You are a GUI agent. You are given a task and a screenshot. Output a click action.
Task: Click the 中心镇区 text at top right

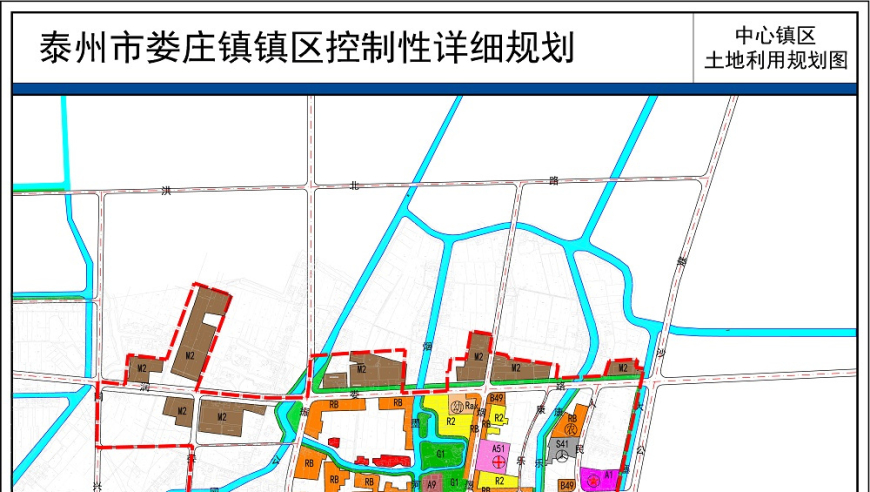775,34
